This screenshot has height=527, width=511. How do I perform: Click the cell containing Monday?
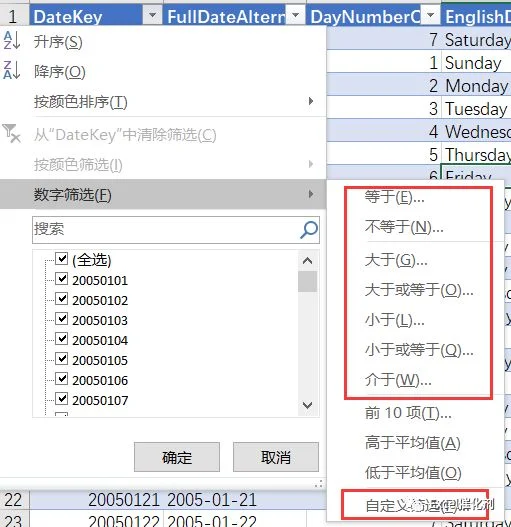tap(477, 85)
